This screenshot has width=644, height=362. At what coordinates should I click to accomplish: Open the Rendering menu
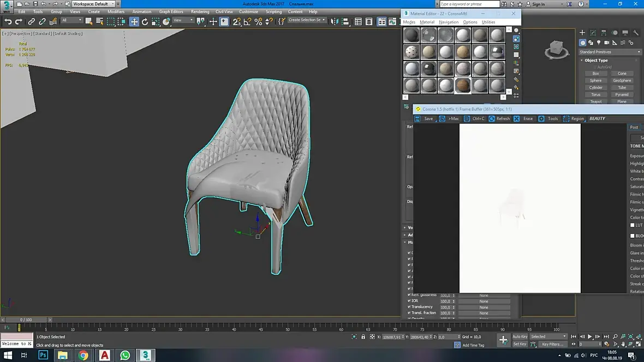(x=200, y=11)
